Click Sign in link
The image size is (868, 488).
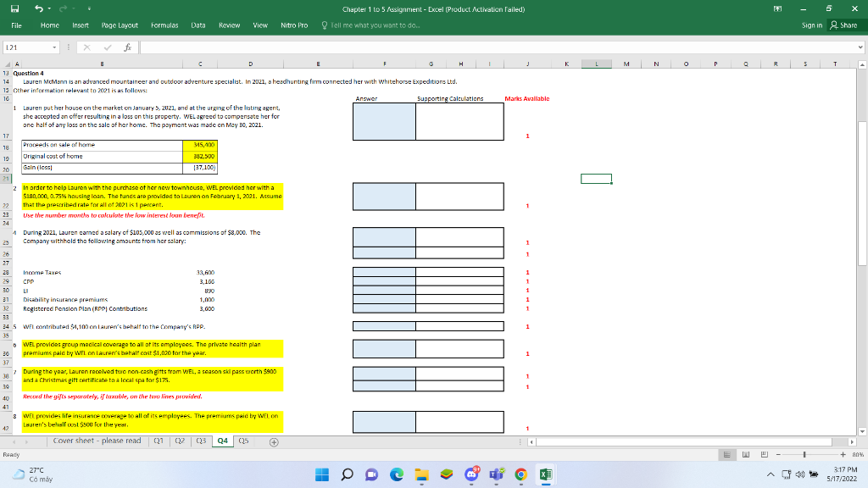pos(811,25)
